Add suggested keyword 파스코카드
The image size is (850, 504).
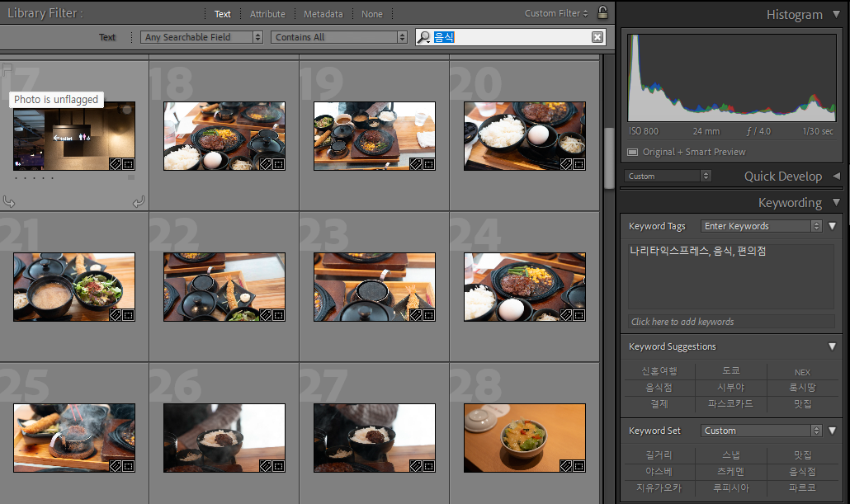tap(730, 403)
